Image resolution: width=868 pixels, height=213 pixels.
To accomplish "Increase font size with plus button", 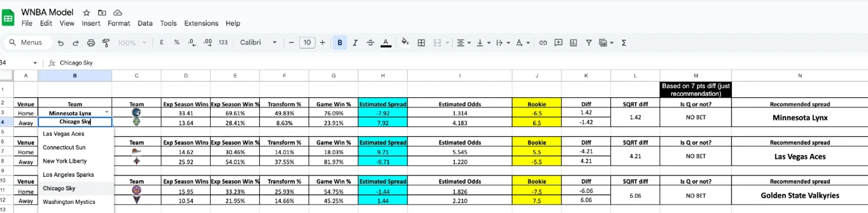I will (x=323, y=42).
